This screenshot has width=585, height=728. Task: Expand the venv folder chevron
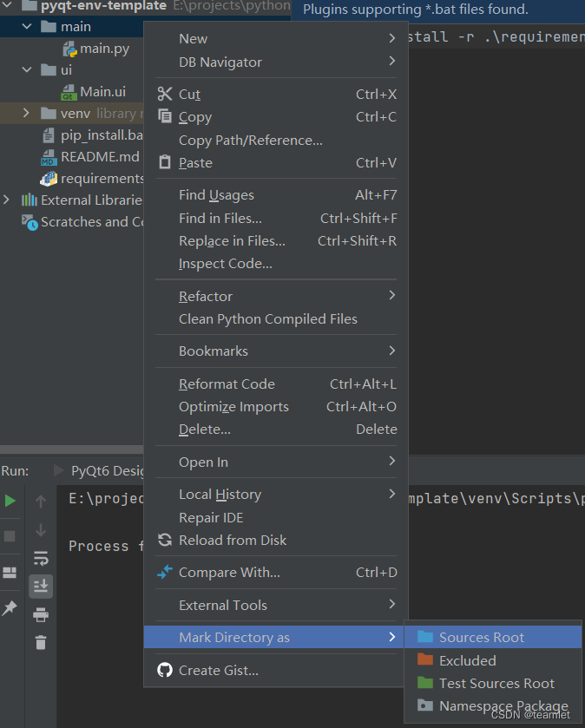click(26, 114)
